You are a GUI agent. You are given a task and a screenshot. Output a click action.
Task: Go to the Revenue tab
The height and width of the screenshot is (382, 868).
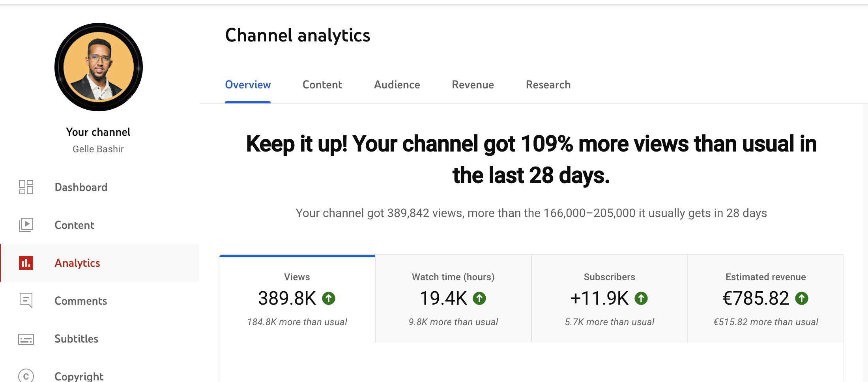[x=473, y=85]
